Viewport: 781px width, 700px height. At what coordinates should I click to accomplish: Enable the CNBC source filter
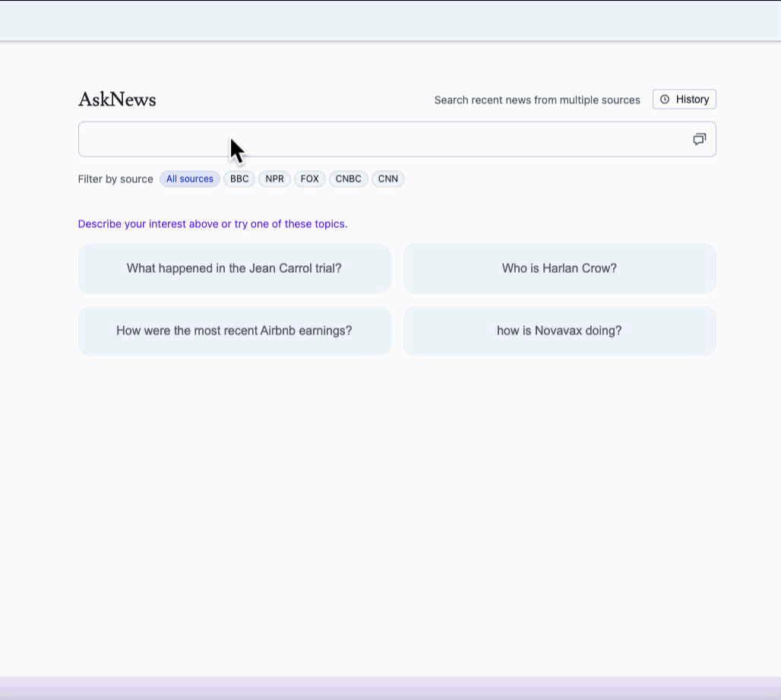coord(348,179)
